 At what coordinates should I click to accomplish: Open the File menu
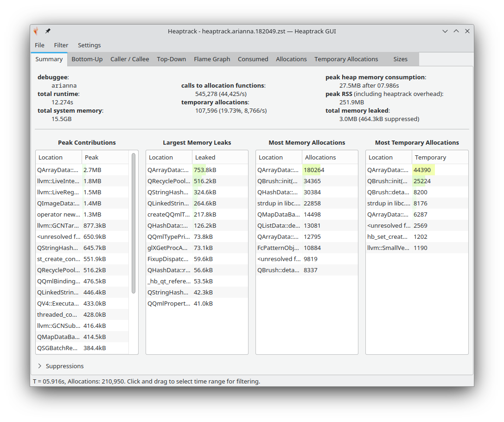coord(40,45)
